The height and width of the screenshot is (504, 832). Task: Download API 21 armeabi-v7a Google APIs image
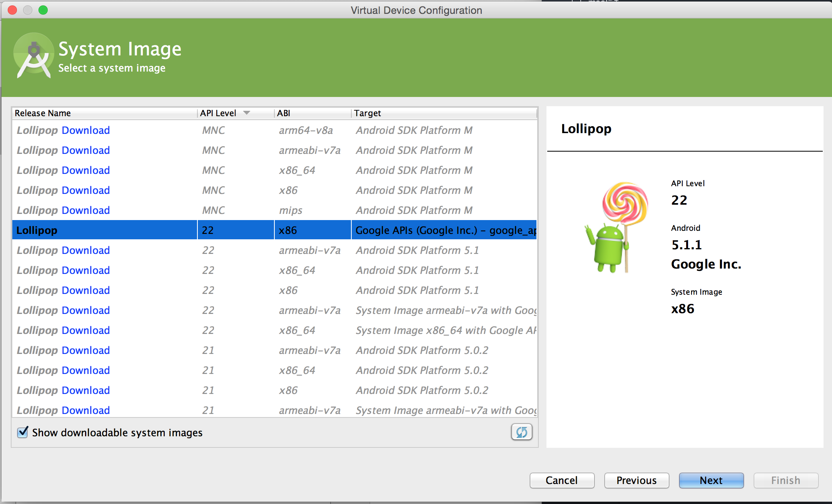point(86,411)
